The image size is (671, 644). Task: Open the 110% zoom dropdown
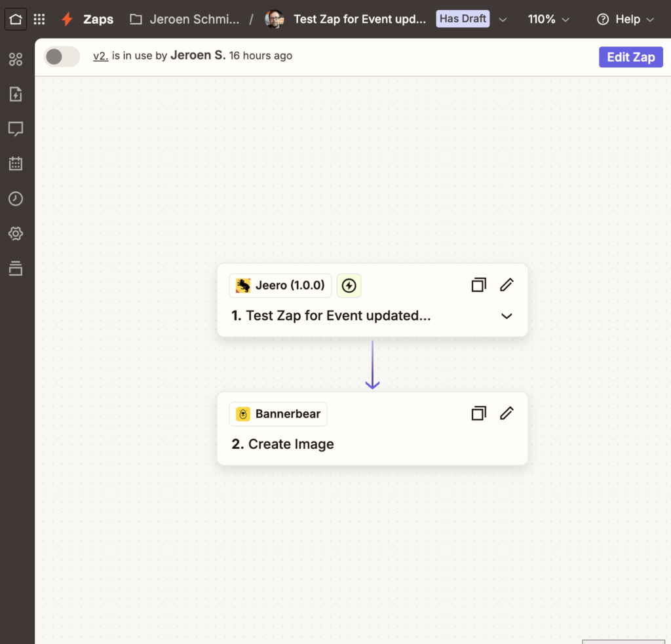point(548,20)
